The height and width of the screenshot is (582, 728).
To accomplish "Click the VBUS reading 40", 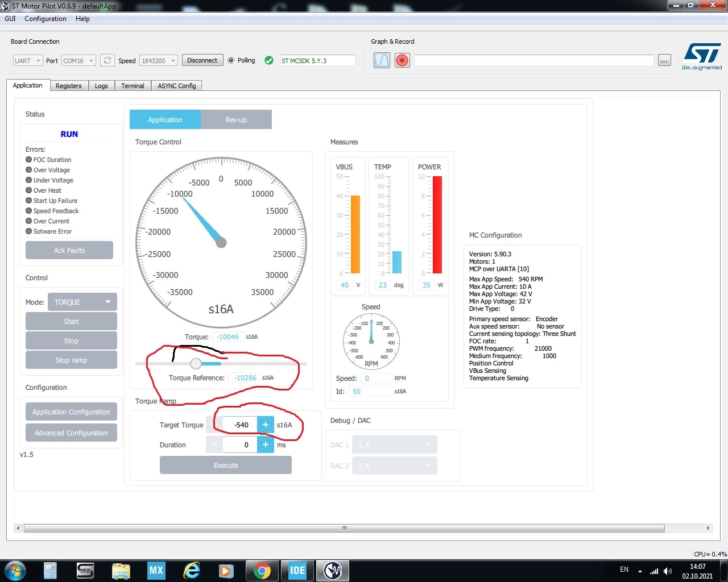I will tap(345, 285).
